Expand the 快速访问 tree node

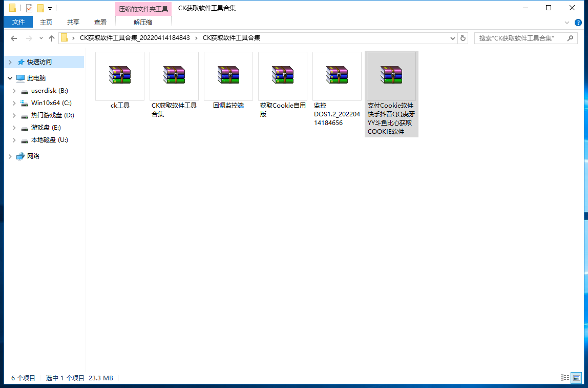pos(10,62)
